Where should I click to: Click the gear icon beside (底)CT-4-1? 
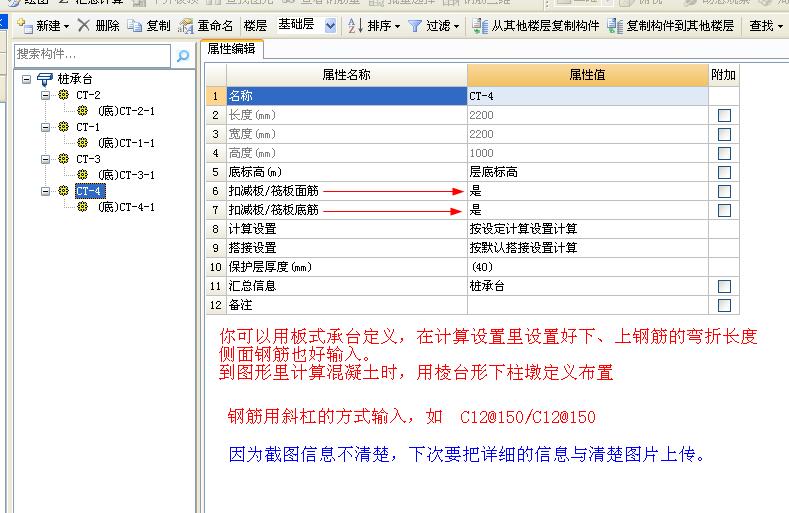83,206
